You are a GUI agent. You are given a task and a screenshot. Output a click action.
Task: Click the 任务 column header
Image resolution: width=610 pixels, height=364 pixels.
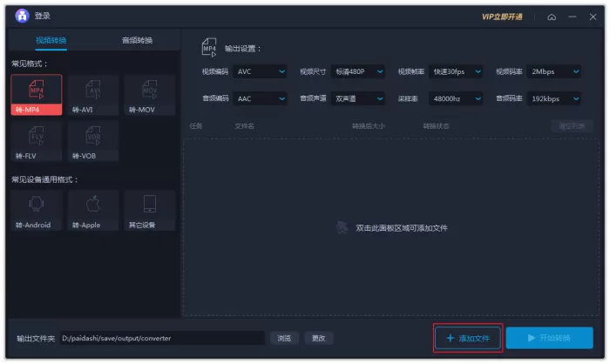(196, 126)
